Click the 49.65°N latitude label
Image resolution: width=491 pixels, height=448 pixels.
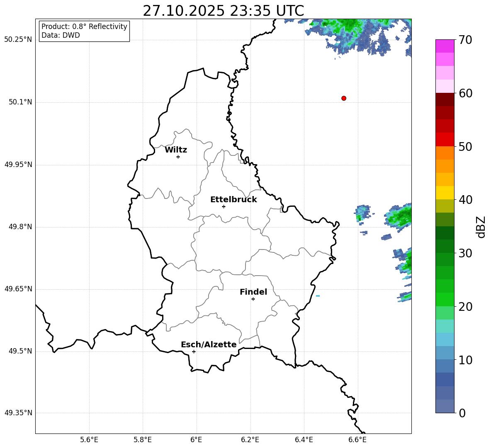click(18, 289)
